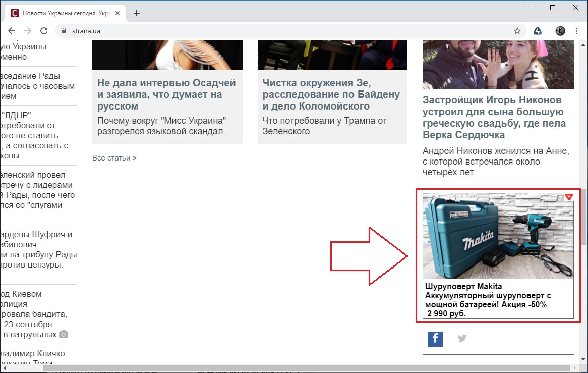This screenshot has height=373, width=588.
Task: Share via the Facebook icon
Action: 435,339
